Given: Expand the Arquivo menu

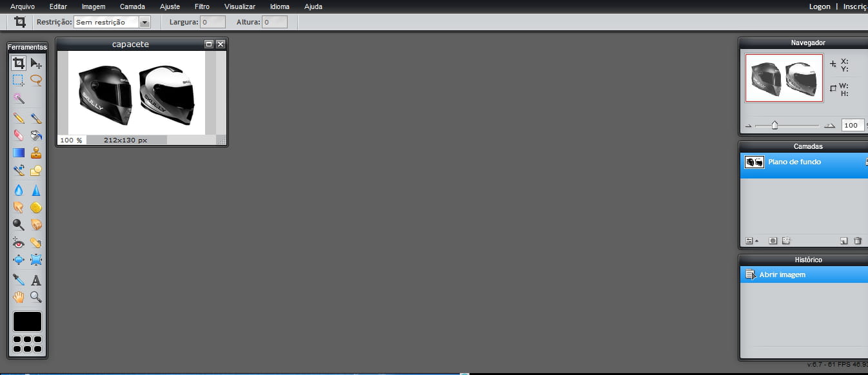Looking at the screenshot, I should pyautogui.click(x=23, y=6).
